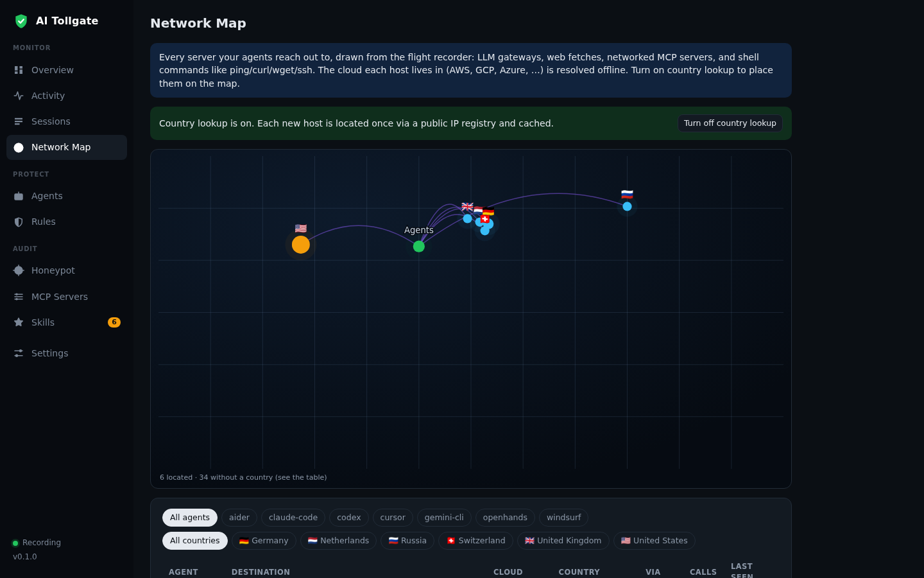
Task: Filter by windsurf agent
Action: 564,518
